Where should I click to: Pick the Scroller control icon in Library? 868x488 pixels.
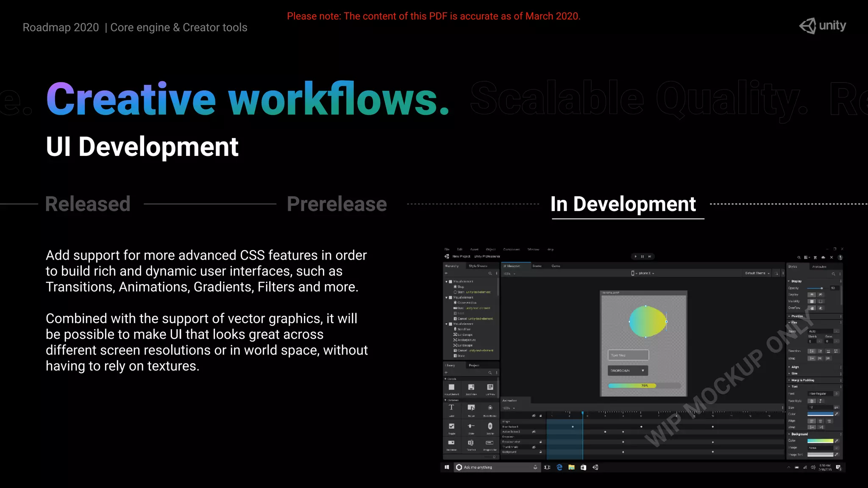coord(490,426)
